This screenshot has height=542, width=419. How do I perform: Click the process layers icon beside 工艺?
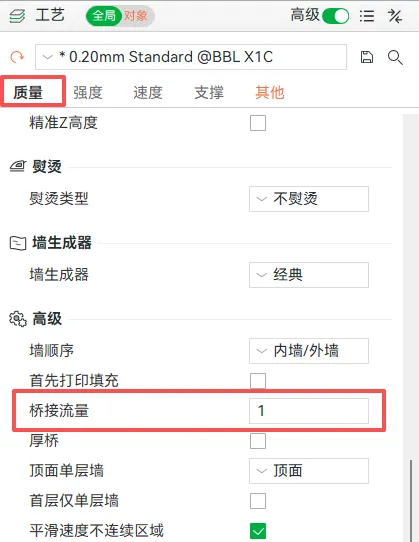[x=17, y=16]
